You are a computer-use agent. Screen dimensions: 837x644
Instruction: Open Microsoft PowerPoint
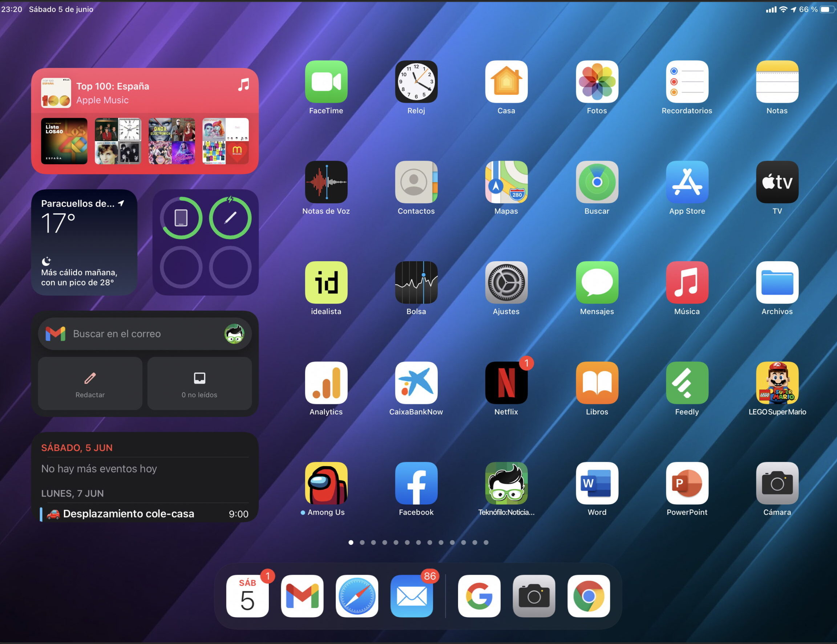(x=687, y=483)
